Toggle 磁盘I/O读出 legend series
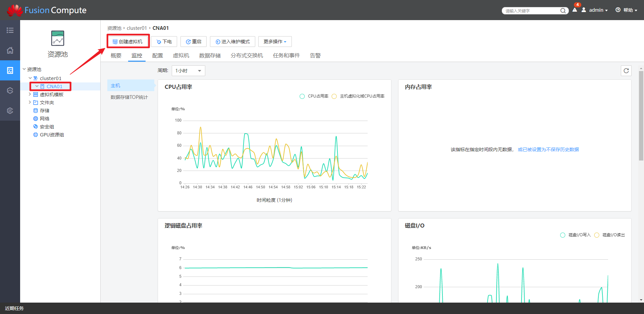This screenshot has height=314, width=644. (609, 235)
